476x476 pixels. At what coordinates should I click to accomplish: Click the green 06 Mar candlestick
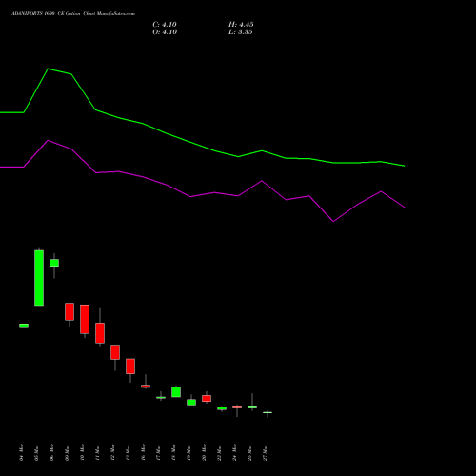pyautogui.click(x=54, y=263)
